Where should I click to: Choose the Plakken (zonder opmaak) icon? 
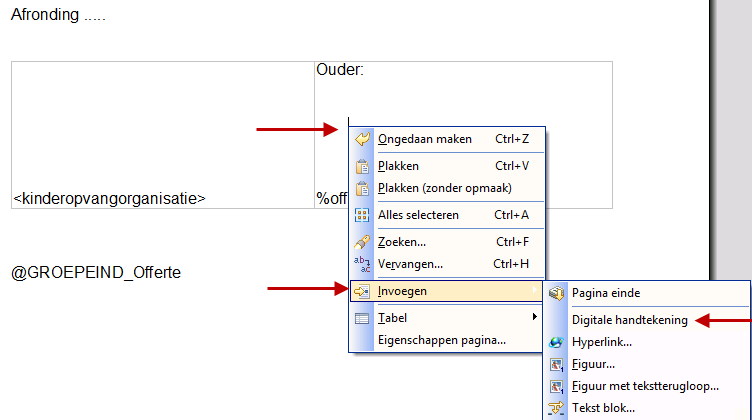tap(362, 189)
